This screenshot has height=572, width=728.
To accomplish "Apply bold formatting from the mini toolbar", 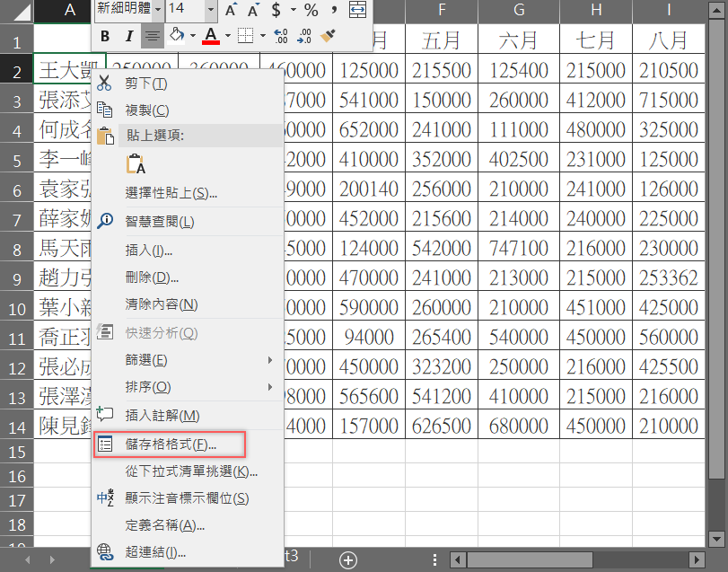I will pos(107,34).
